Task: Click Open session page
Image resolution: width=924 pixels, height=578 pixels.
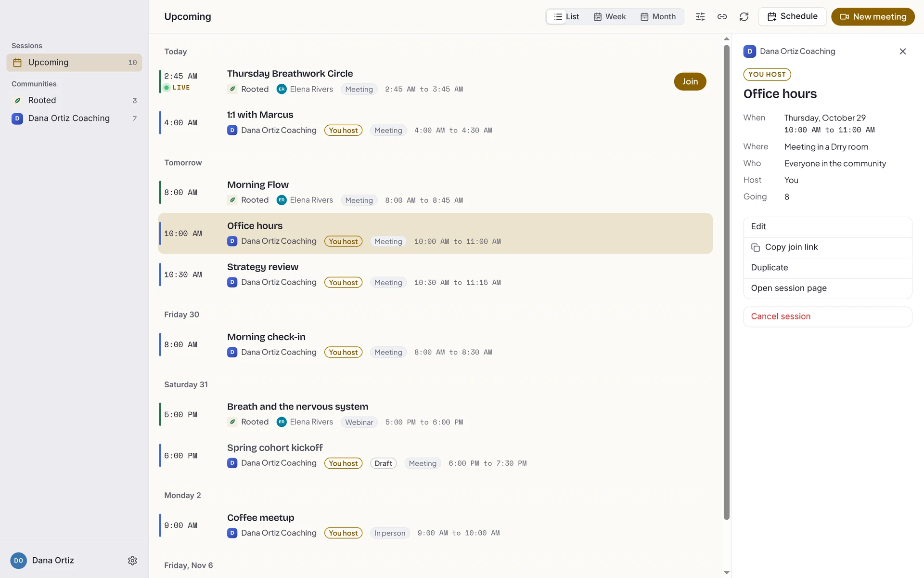Action: (827, 289)
